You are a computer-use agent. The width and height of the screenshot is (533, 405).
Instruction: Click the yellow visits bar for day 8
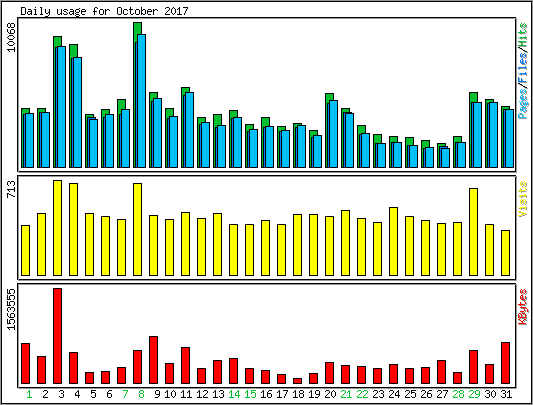tap(137, 230)
